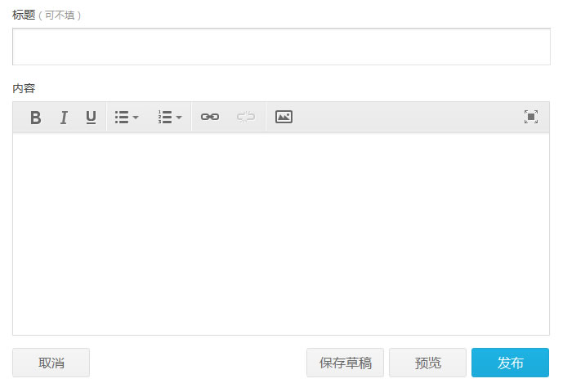Insert a numbered list
Screen dimensions: 563x392
[x=165, y=117]
